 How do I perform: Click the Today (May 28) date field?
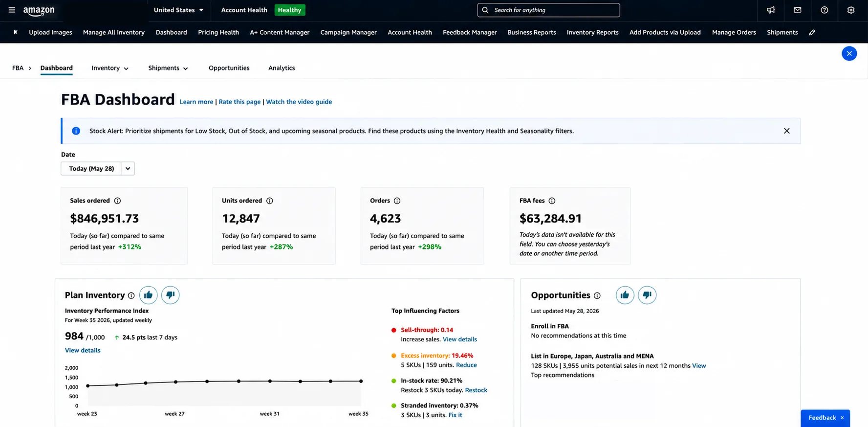click(91, 168)
